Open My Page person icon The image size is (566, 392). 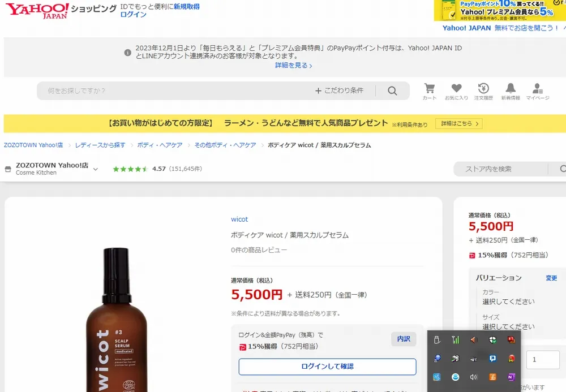click(x=538, y=88)
